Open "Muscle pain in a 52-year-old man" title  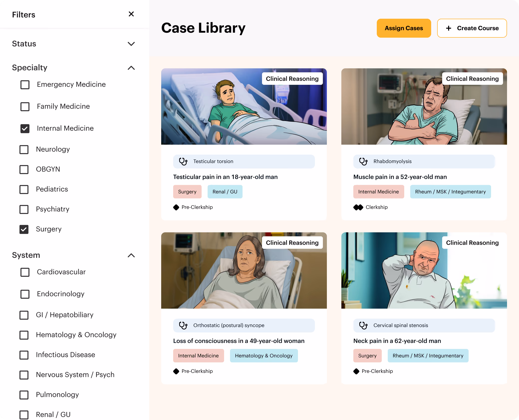click(400, 177)
